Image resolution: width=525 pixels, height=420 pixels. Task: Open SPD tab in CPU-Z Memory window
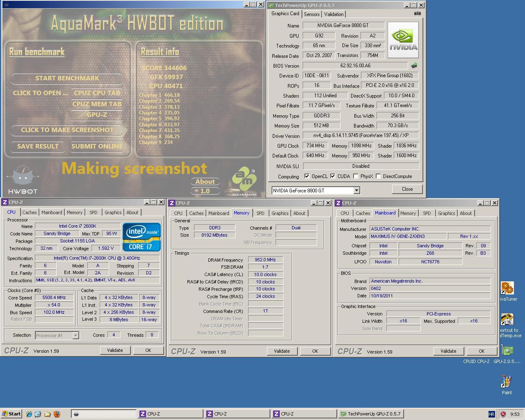[260, 213]
